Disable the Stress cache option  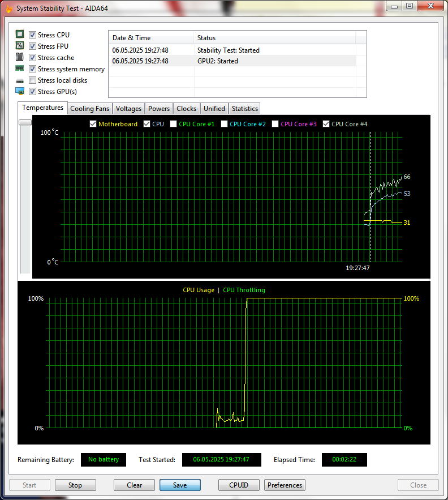coord(32,57)
